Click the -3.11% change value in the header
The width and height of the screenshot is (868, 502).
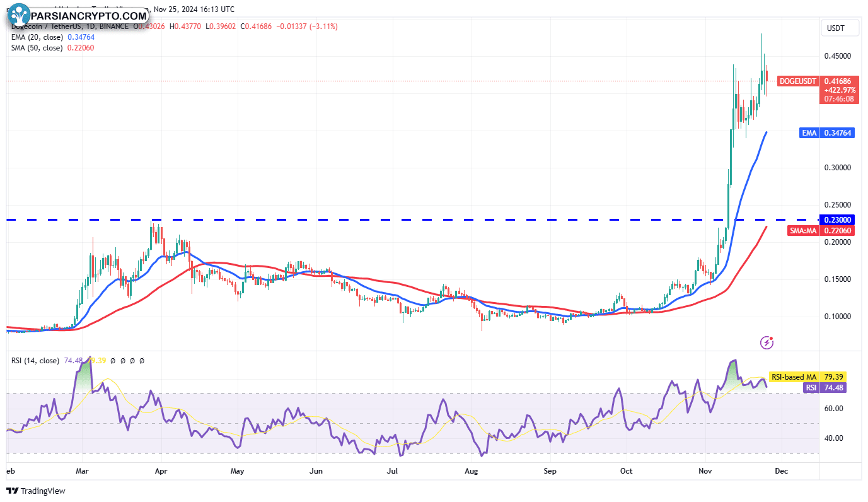(323, 26)
